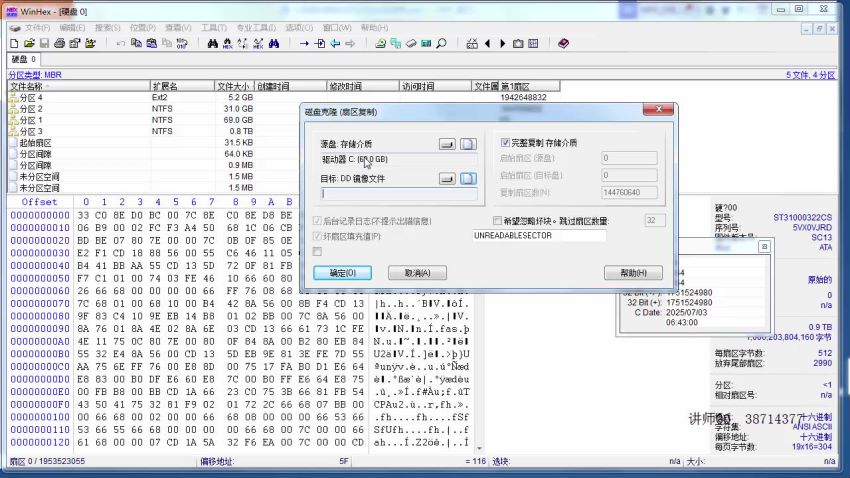Viewport: 850px width, 478px height.
Task: Click the binary 010 clipboard icon
Action: tap(182, 43)
